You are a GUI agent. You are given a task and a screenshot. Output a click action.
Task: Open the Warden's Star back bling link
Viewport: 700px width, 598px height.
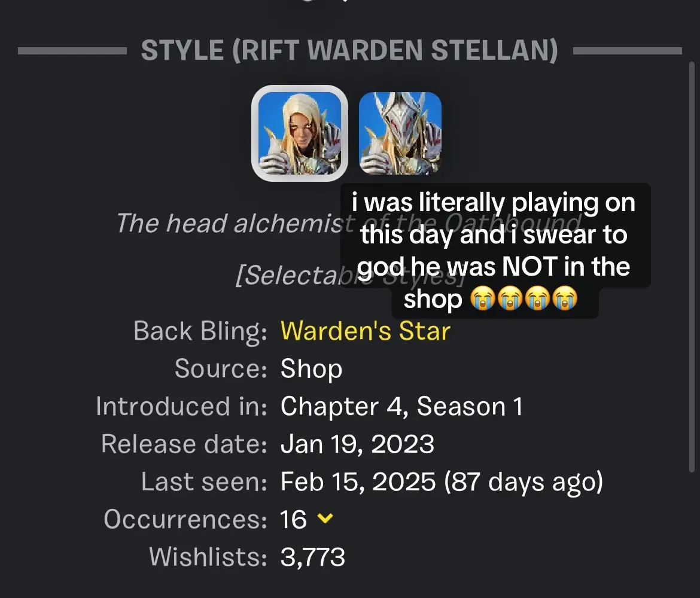pos(365,331)
